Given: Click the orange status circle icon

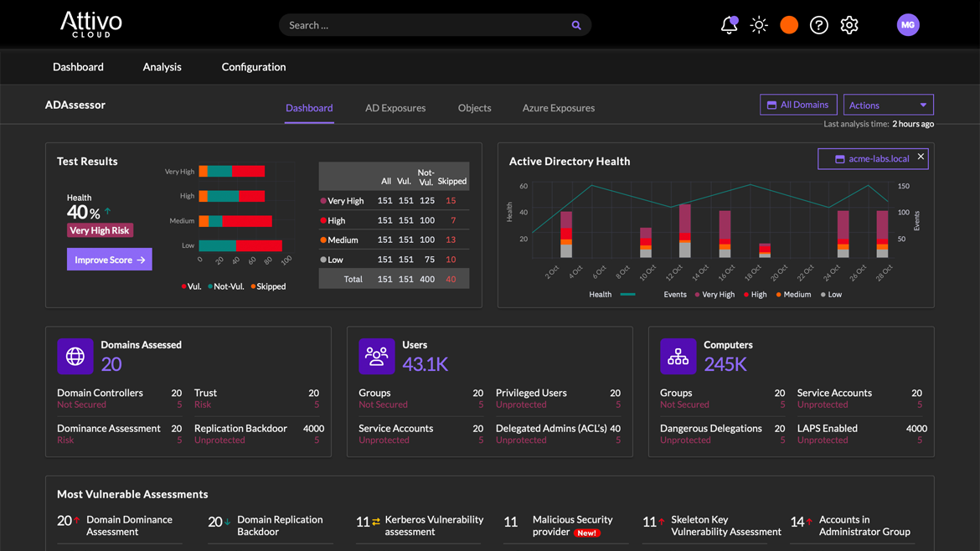Looking at the screenshot, I should 789,25.
